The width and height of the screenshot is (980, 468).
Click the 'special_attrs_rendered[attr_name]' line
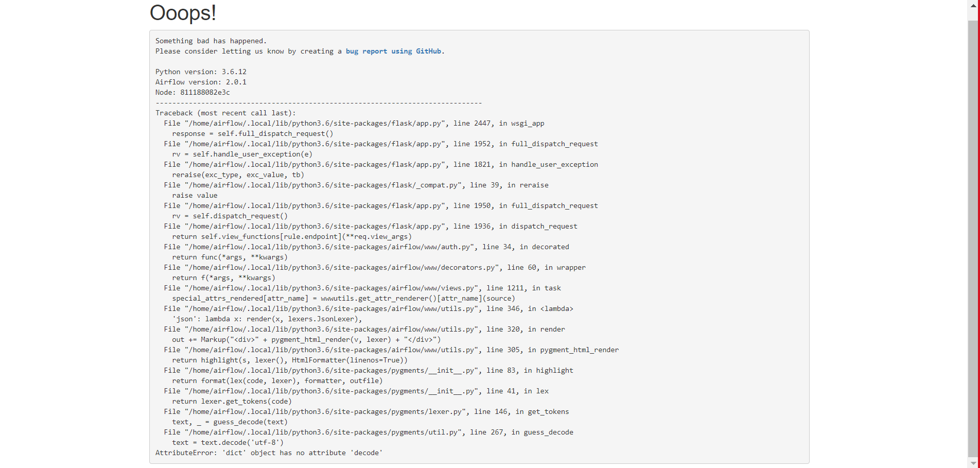click(x=343, y=298)
